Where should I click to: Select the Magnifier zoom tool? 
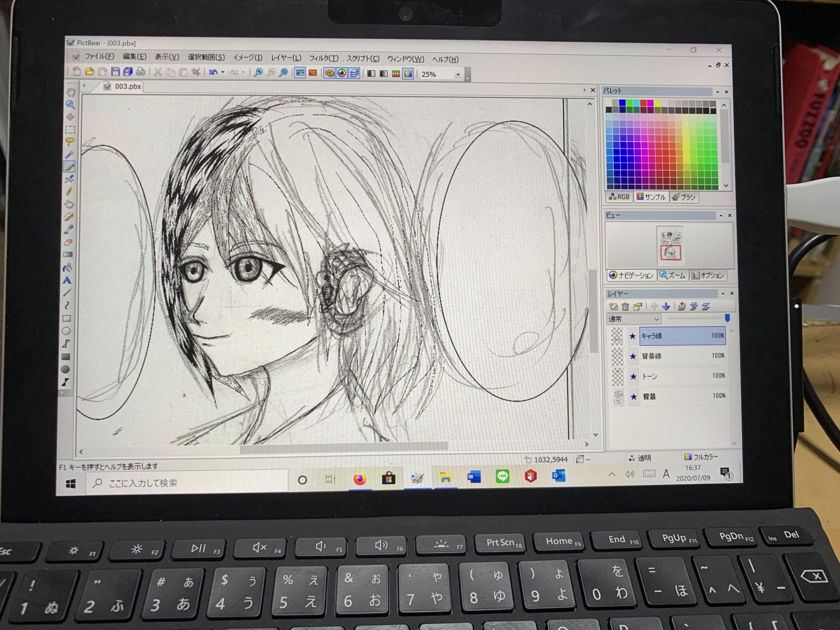[x=70, y=104]
